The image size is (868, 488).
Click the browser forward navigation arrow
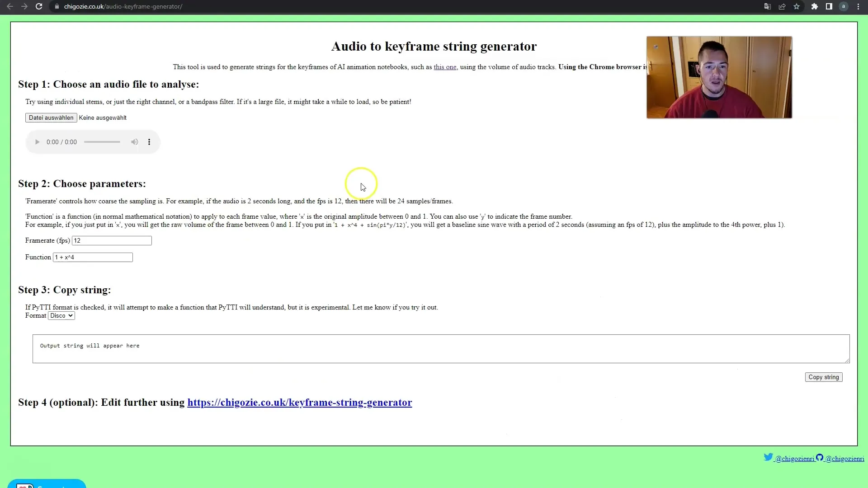[x=24, y=7]
